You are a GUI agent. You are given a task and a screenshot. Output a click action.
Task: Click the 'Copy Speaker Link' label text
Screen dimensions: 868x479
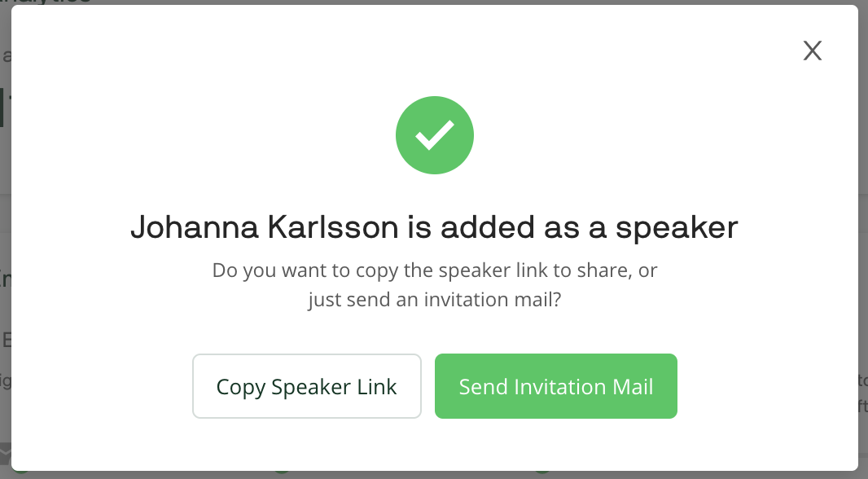307,387
